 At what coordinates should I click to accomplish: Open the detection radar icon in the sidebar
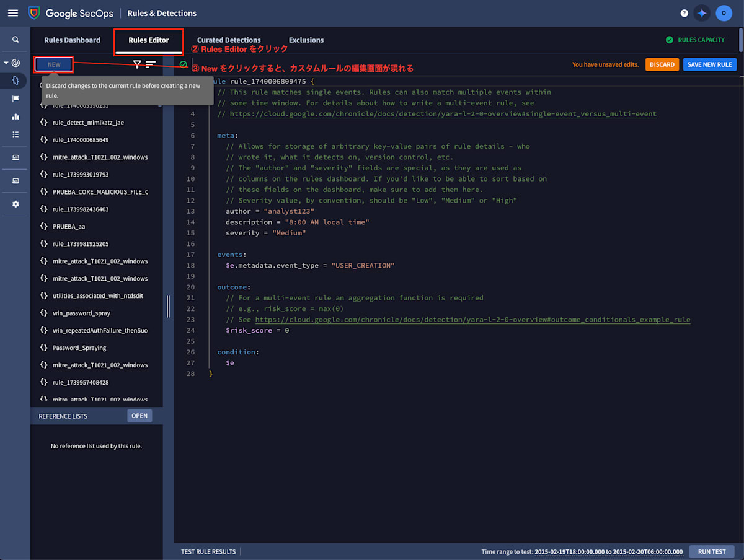[x=16, y=63]
